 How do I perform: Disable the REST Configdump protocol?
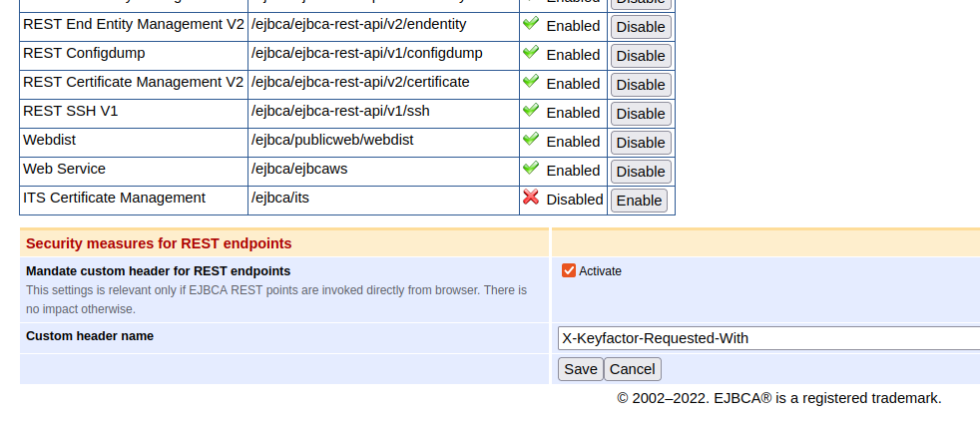640,56
